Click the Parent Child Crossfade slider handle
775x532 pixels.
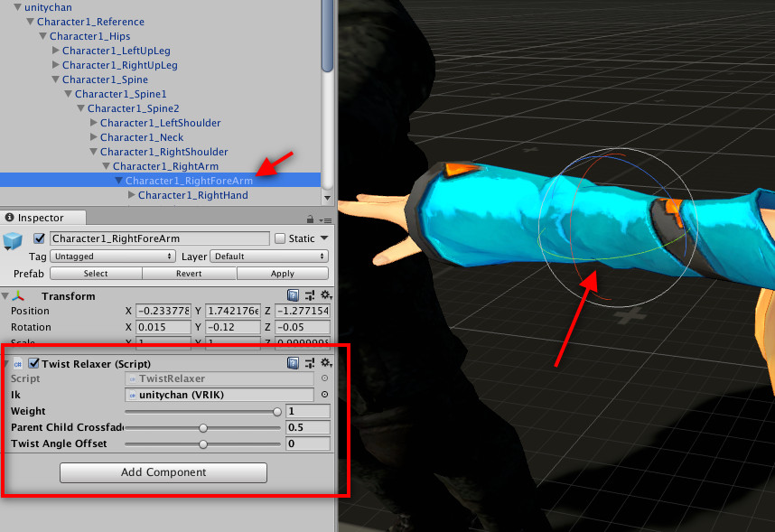click(203, 427)
